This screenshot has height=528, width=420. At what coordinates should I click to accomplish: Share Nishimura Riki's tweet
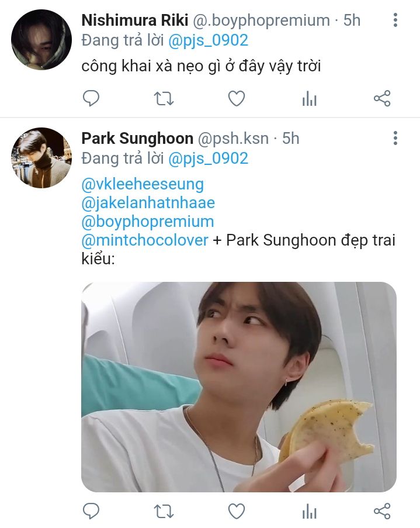tap(382, 99)
